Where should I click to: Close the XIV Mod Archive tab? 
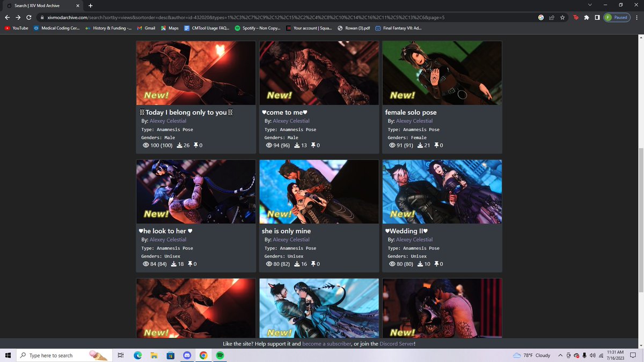(77, 5)
